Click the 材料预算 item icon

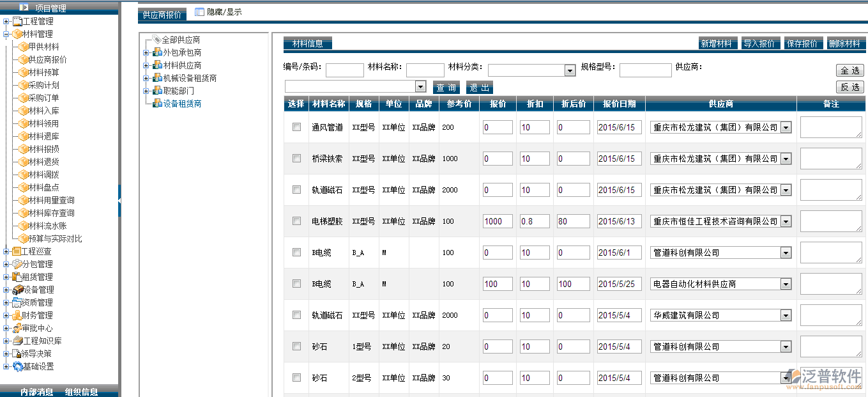[x=24, y=72]
